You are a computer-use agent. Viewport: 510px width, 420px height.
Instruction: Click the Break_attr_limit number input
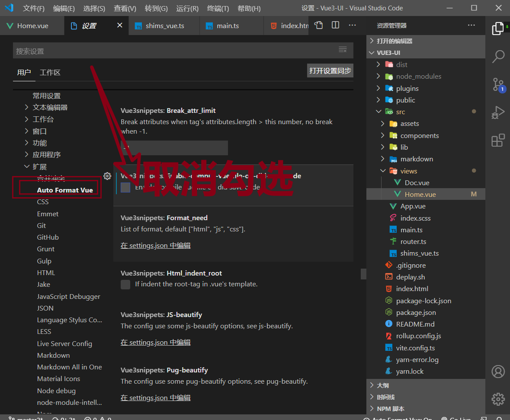[x=174, y=147]
